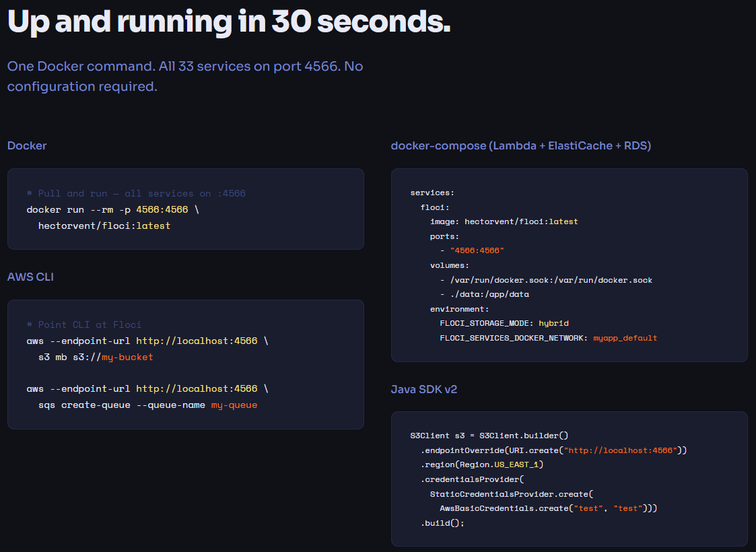Viewport: 756px width, 552px height.
Task: Click the 'StaticCredentialsProvider.create(' line
Action: [x=512, y=494]
